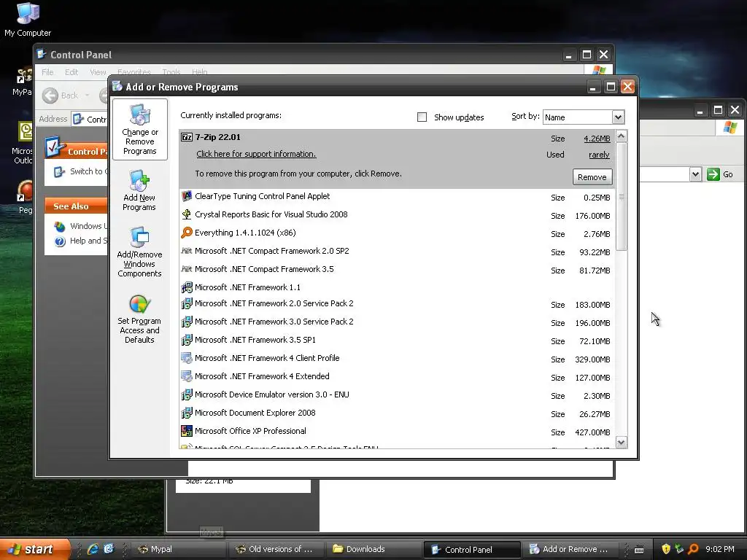
Task: Click the .NET Framework 1.1 icon
Action: tap(187, 287)
